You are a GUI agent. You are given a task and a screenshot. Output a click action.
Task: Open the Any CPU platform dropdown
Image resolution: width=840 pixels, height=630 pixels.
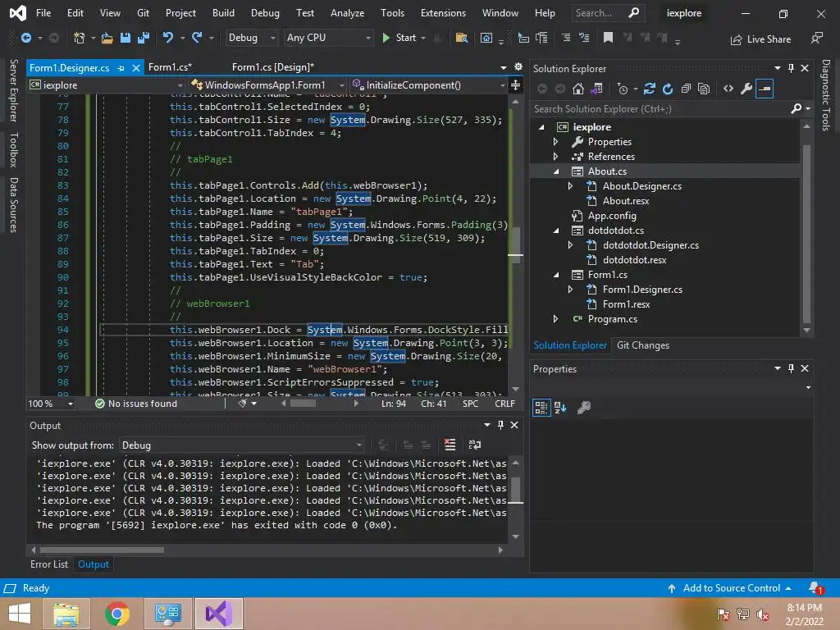pyautogui.click(x=328, y=38)
